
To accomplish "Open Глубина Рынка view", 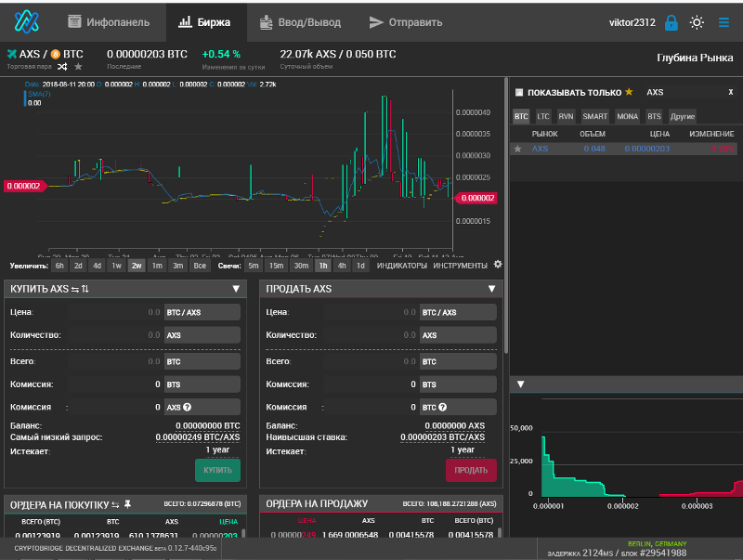I will tap(695, 58).
